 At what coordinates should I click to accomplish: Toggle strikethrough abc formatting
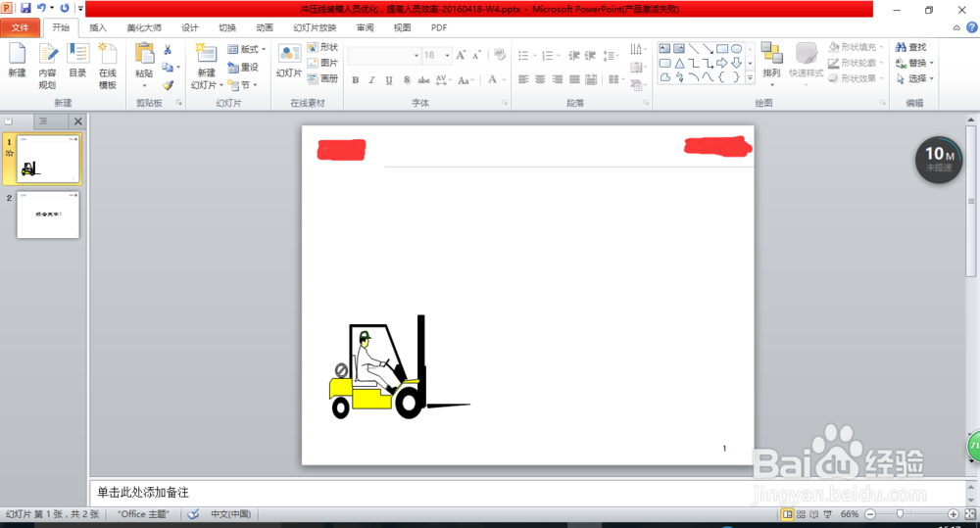[x=423, y=80]
